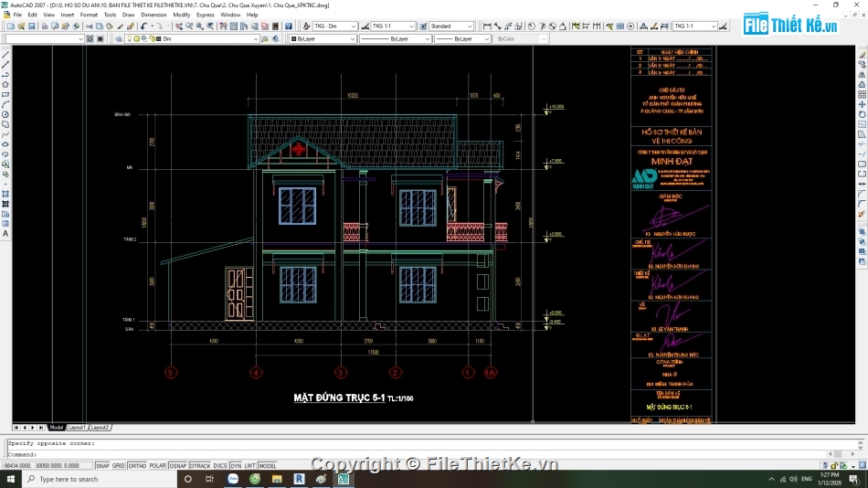Open the TKG - Dim text style dropdown
The image size is (868, 488).
pos(335,26)
